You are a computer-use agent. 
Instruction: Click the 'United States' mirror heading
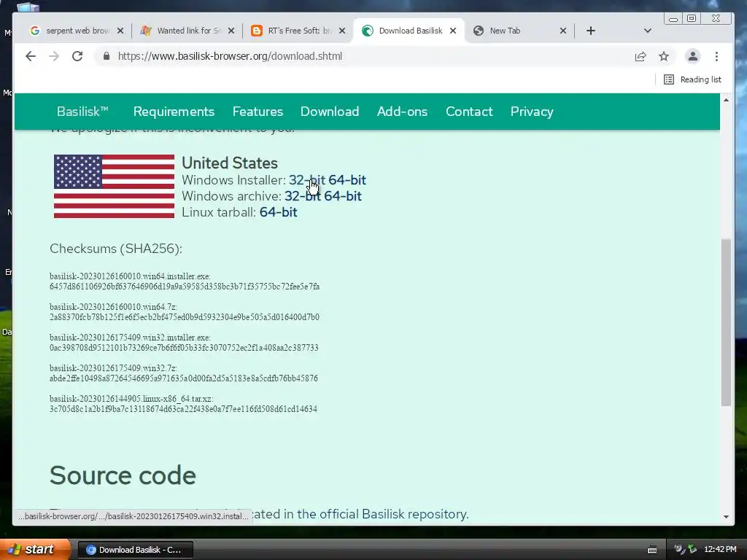click(230, 163)
